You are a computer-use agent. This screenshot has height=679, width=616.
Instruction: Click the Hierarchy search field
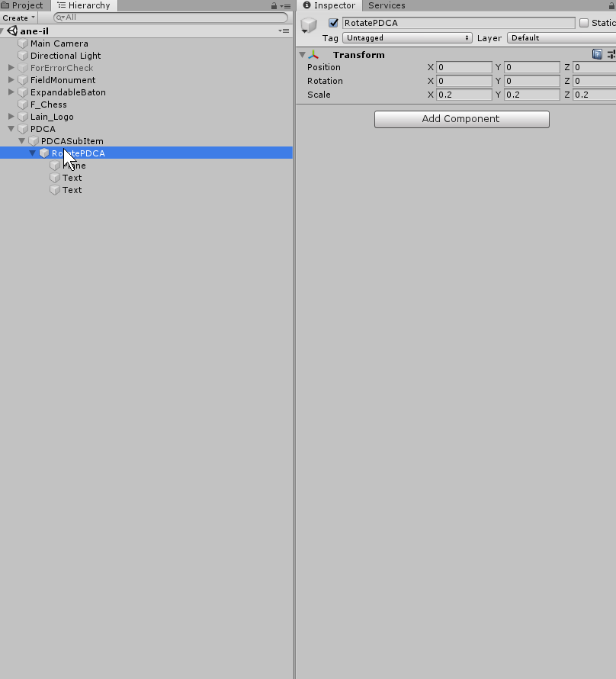coord(171,18)
